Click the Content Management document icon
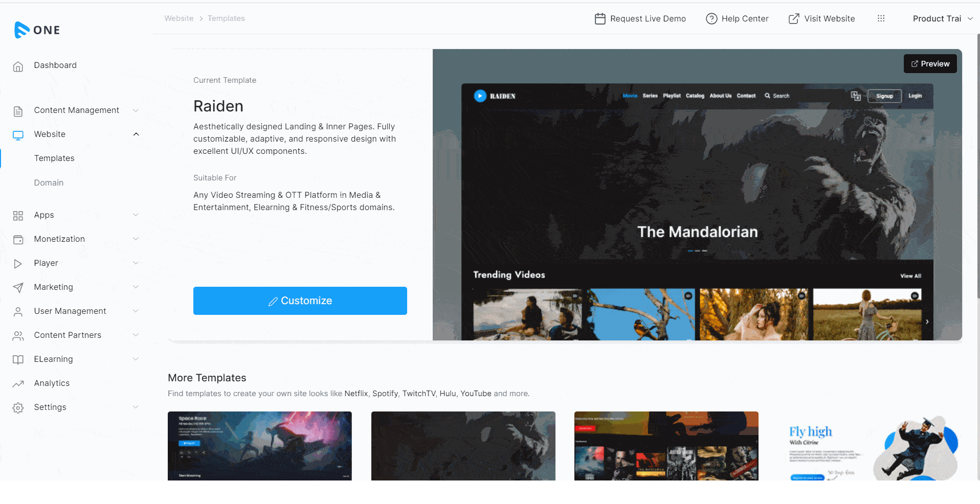Screen dimensions: 980x504 (x=18, y=111)
